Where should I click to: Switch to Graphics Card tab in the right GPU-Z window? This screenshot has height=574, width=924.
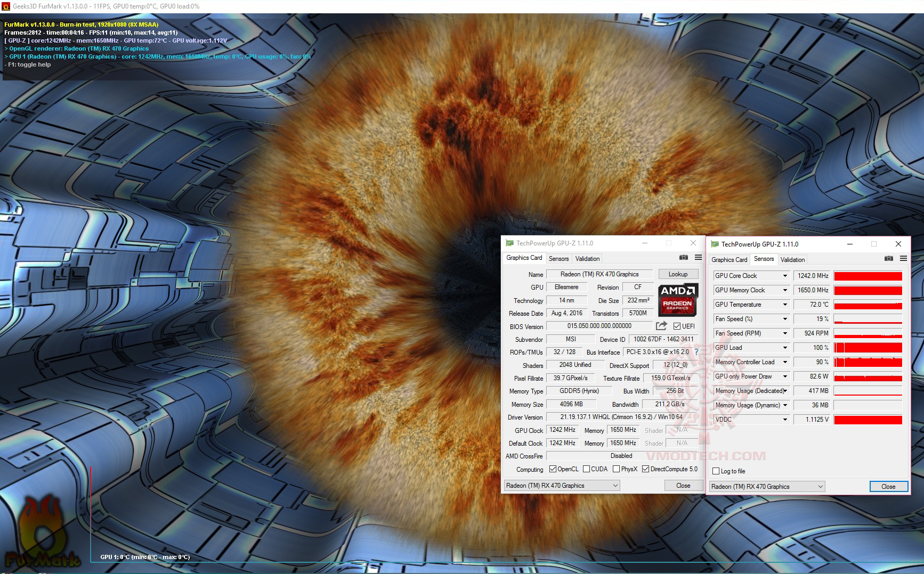pyautogui.click(x=730, y=260)
